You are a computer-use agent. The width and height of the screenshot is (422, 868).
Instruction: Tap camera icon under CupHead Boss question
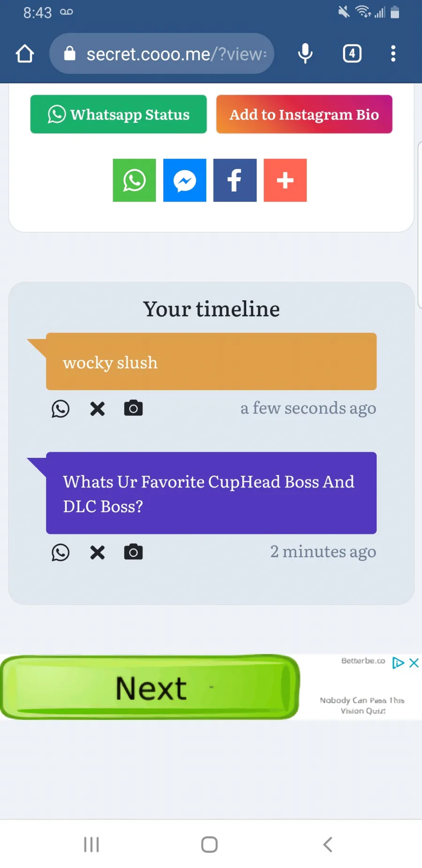click(133, 552)
